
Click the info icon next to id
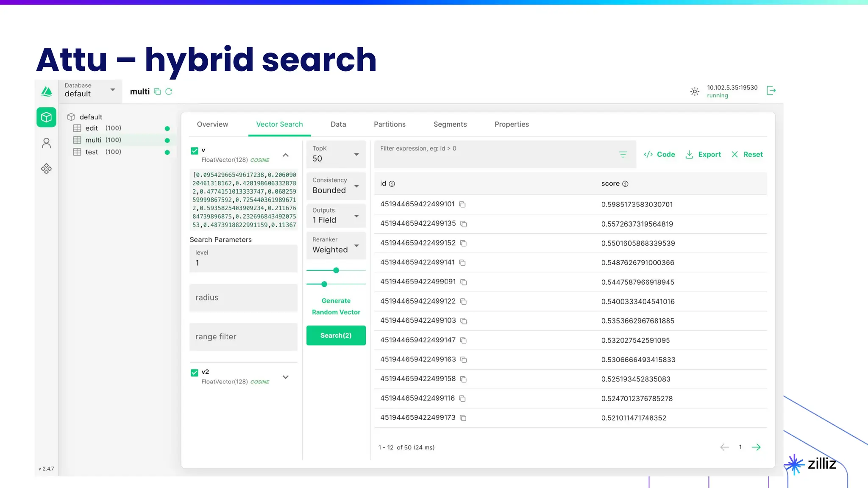tap(392, 184)
